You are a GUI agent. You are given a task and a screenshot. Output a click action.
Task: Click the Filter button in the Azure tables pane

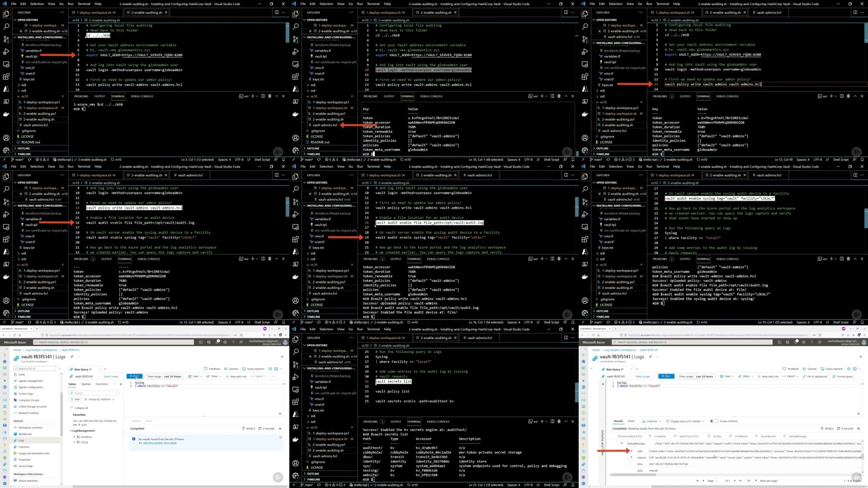pos(76,400)
